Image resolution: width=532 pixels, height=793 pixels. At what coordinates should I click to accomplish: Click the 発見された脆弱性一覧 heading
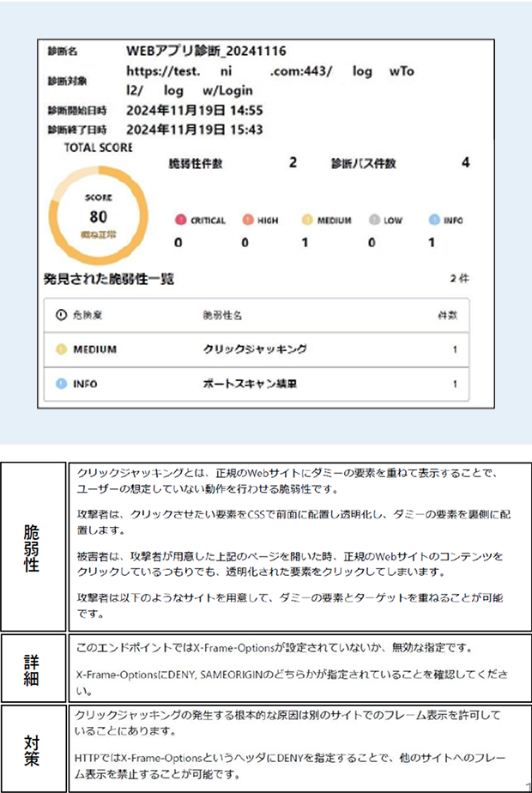(109, 280)
